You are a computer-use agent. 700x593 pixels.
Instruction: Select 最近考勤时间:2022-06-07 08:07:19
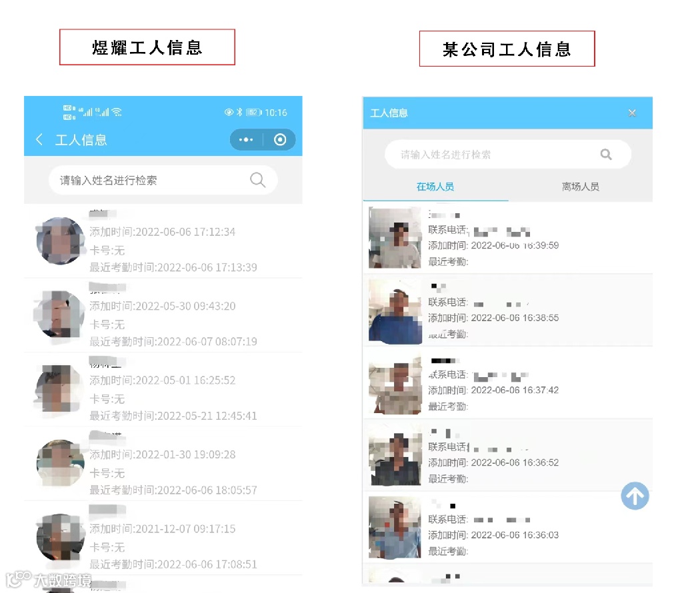click(173, 341)
